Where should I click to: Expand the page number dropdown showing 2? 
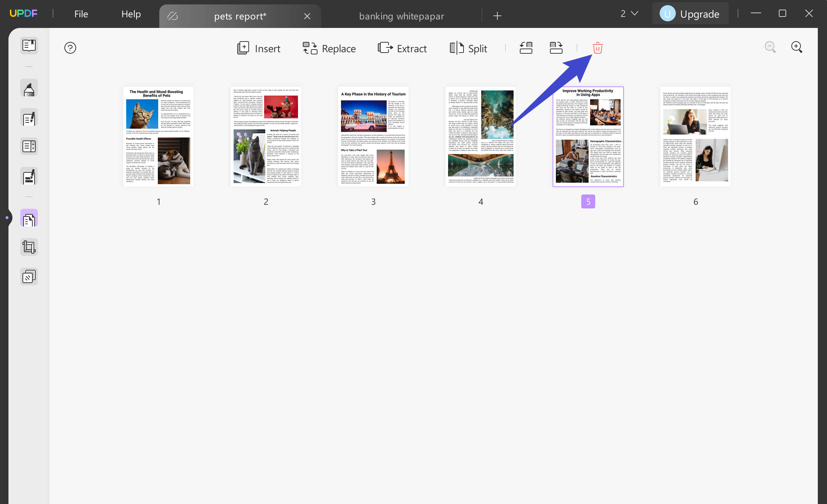click(x=628, y=13)
